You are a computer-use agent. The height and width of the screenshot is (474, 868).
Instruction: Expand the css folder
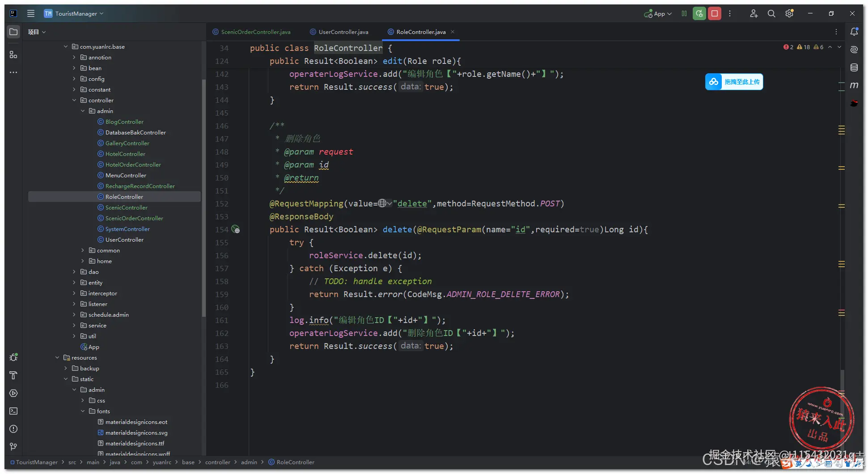(83, 400)
